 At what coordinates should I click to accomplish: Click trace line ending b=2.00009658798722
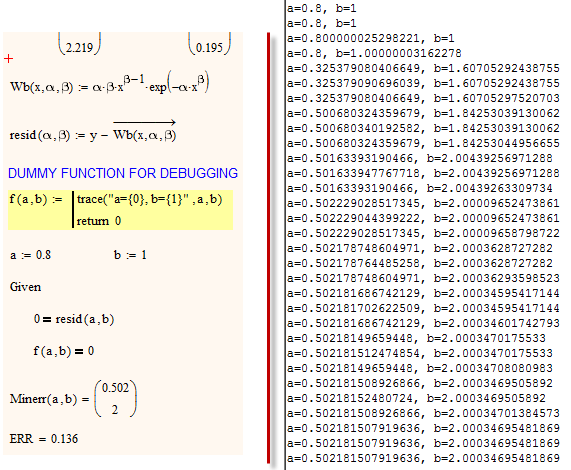(x=423, y=233)
